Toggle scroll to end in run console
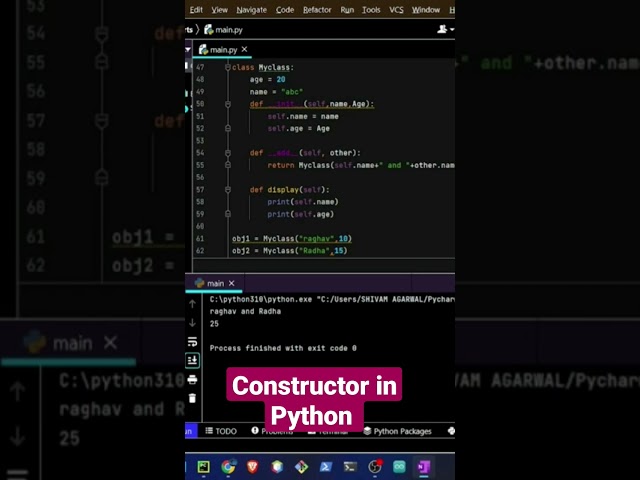The image size is (640, 480). [192, 360]
